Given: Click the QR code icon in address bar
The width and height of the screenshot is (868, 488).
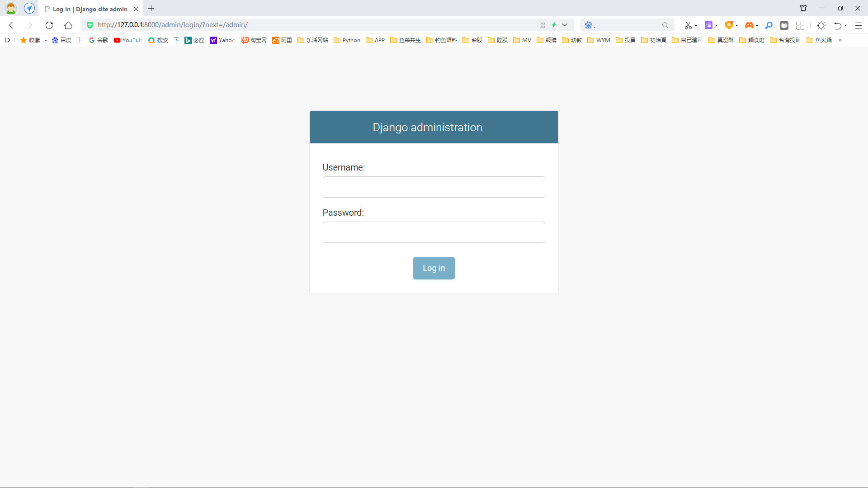Looking at the screenshot, I should [x=542, y=25].
